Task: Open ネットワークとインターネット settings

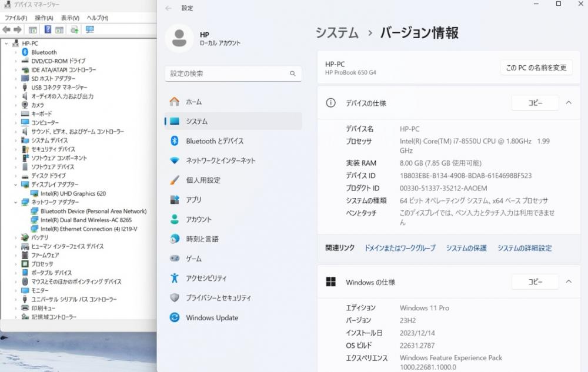Action: (x=233, y=160)
